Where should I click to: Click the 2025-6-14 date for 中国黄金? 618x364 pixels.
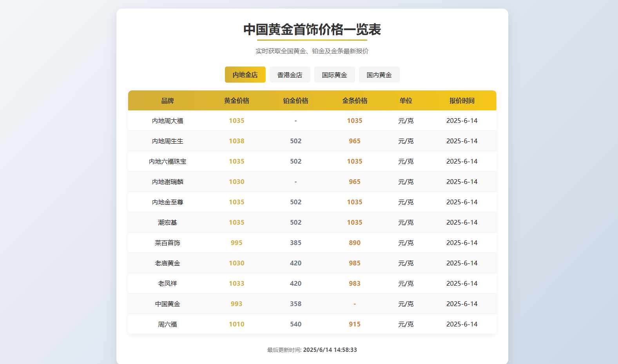(x=462, y=304)
